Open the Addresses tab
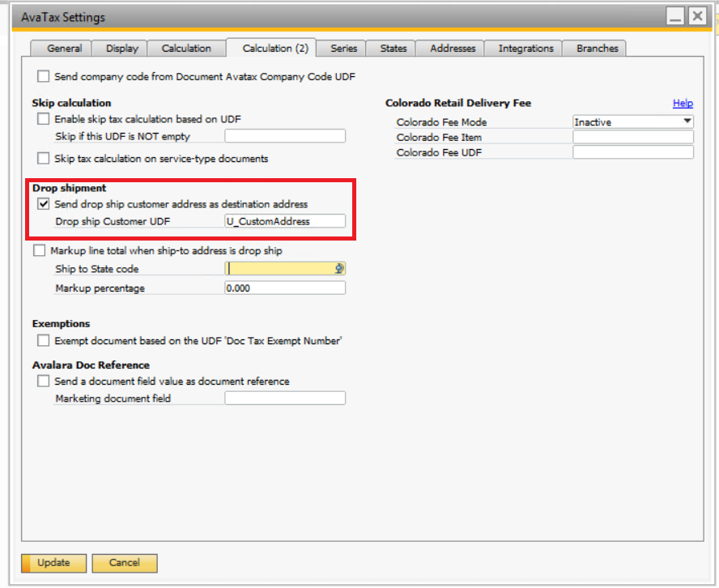This screenshot has width=719, height=588. 450,48
